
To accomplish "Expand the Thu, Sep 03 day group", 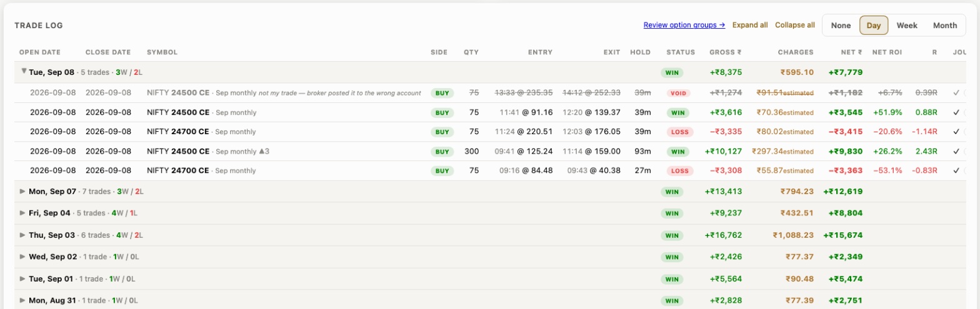I will click(23, 235).
